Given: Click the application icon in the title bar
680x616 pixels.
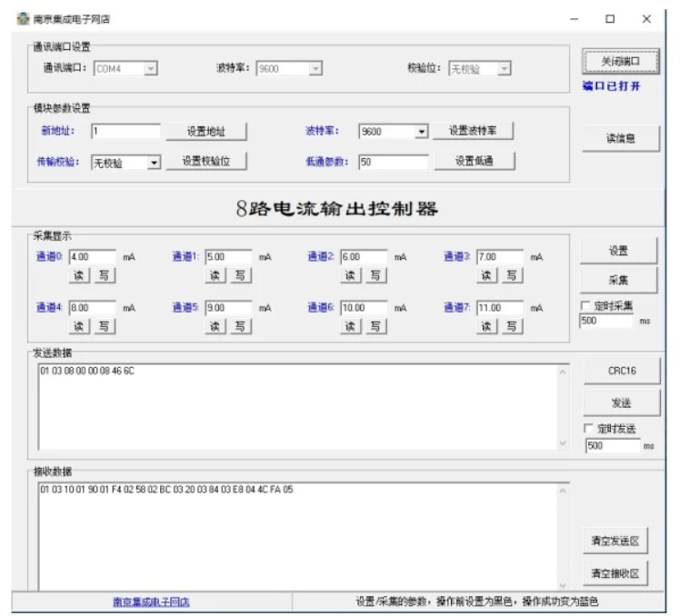Looking at the screenshot, I should 23,19.
